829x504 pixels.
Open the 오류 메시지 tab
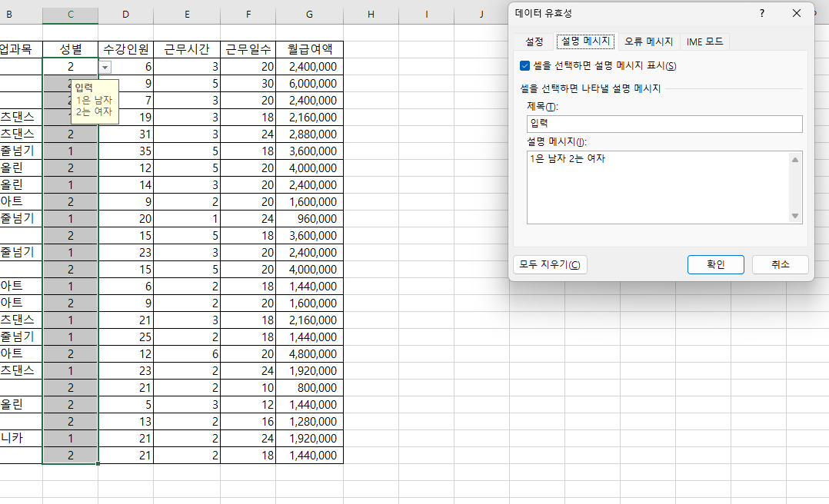pos(648,41)
